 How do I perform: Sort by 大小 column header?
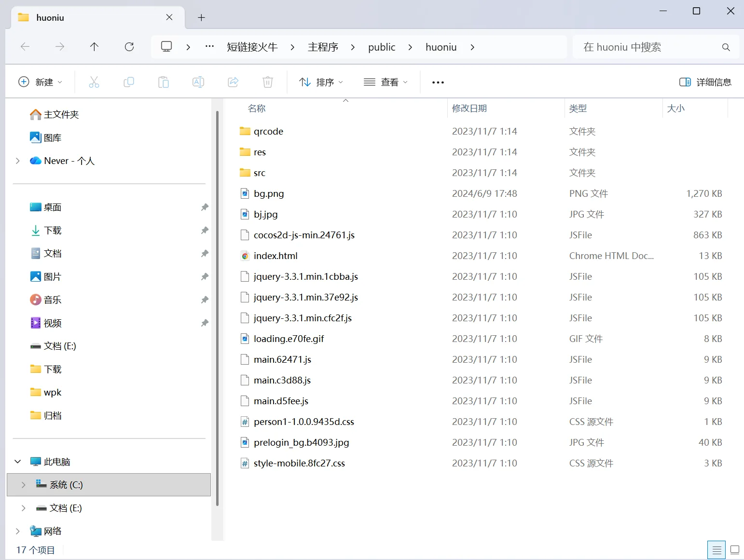point(695,108)
